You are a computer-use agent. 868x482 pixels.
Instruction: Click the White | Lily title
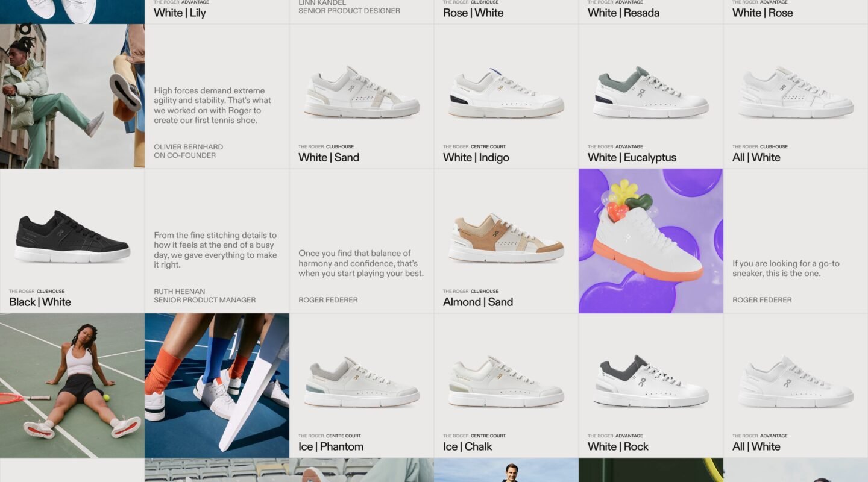(180, 13)
